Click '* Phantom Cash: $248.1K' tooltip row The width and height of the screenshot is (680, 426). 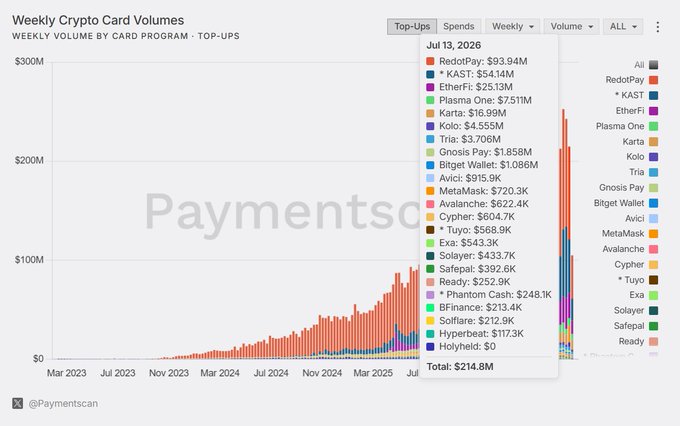click(x=489, y=295)
